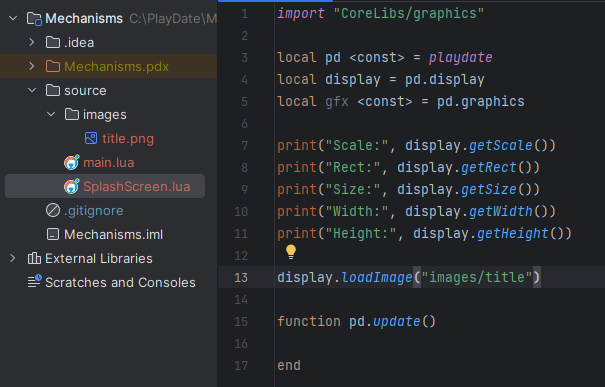Click the end keyword on line 17
Viewport: 605px width, 387px height.
click(x=289, y=365)
